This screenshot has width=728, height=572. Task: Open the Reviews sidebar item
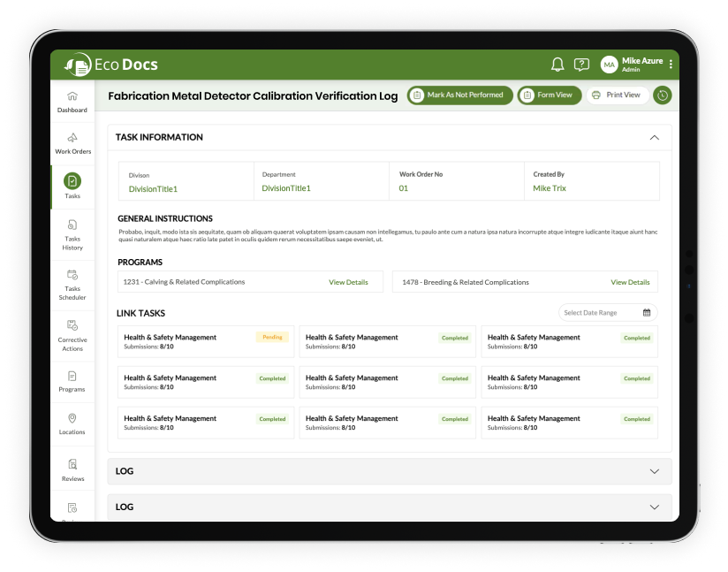(72, 469)
